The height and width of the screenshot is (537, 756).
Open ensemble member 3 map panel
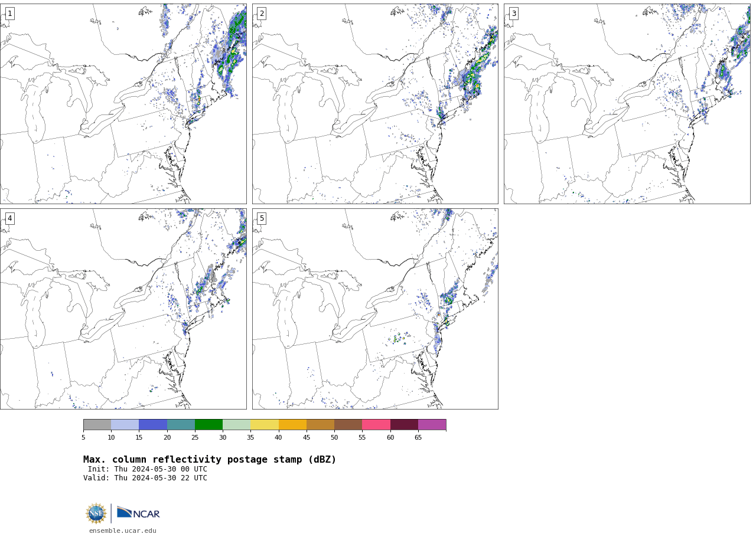[x=627, y=104]
